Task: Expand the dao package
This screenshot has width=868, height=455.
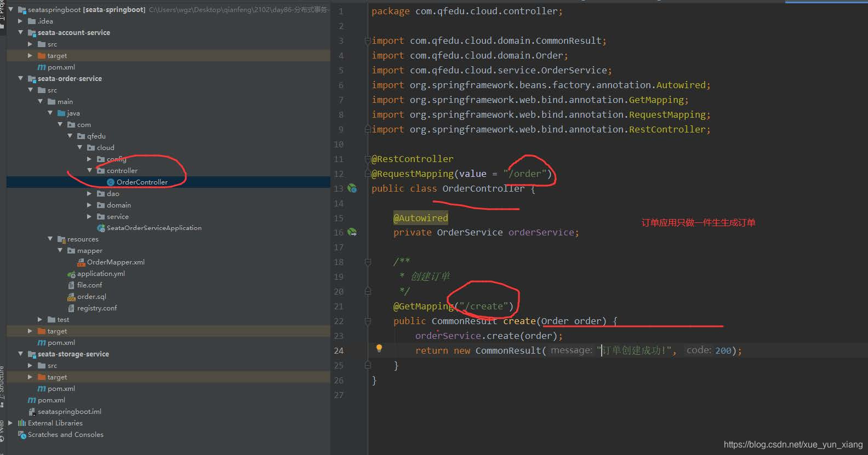Action: [89, 194]
